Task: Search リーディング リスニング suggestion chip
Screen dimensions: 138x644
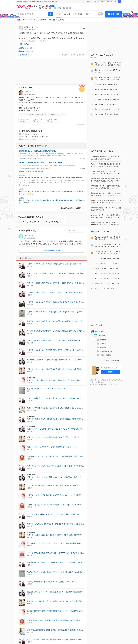Action: point(30,222)
